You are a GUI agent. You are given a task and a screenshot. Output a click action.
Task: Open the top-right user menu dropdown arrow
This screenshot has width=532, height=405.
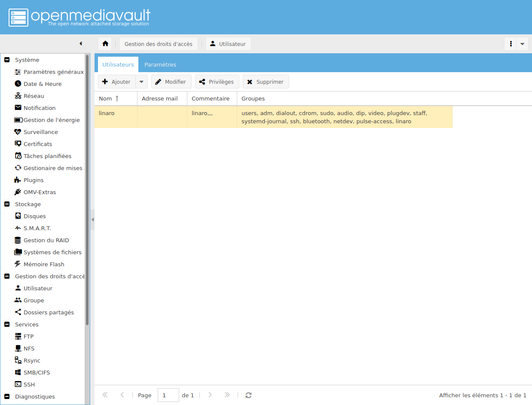522,44
